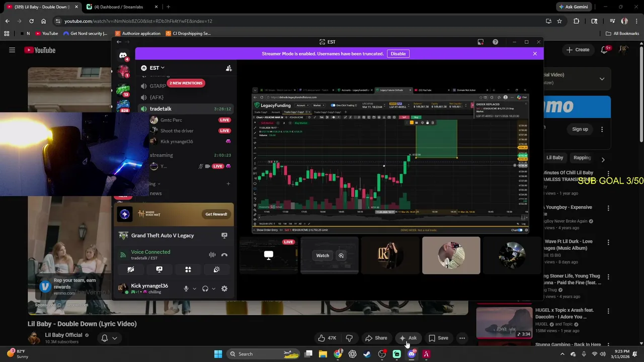Open the YouTube hamburger guide menu
644x362 pixels.
[x=12, y=50]
